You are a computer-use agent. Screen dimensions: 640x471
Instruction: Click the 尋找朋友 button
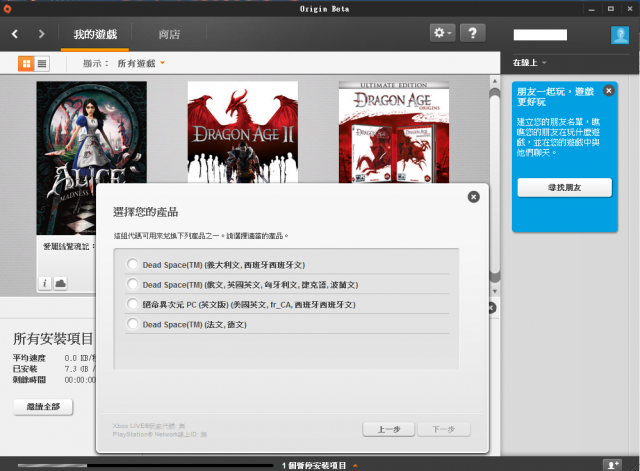tap(564, 188)
